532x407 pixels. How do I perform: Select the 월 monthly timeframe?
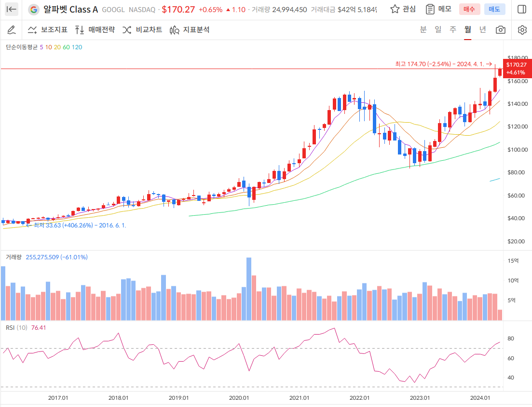(x=468, y=29)
